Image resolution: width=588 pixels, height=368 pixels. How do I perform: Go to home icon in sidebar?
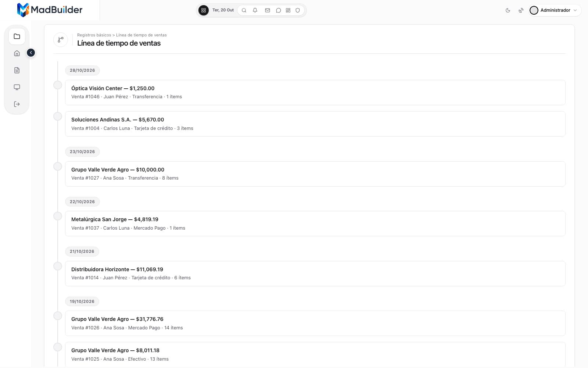(17, 53)
